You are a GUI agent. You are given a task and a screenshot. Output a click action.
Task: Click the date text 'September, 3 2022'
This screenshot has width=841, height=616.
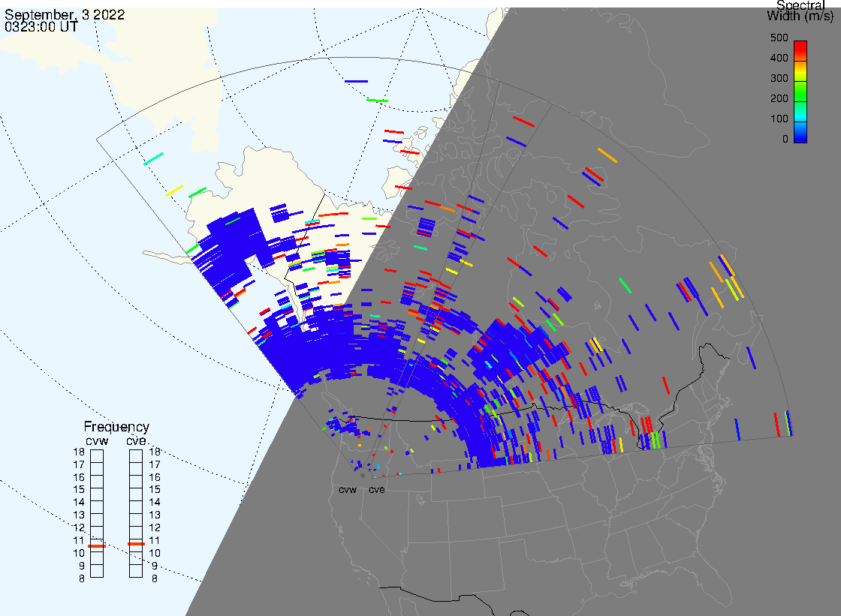pyautogui.click(x=65, y=14)
